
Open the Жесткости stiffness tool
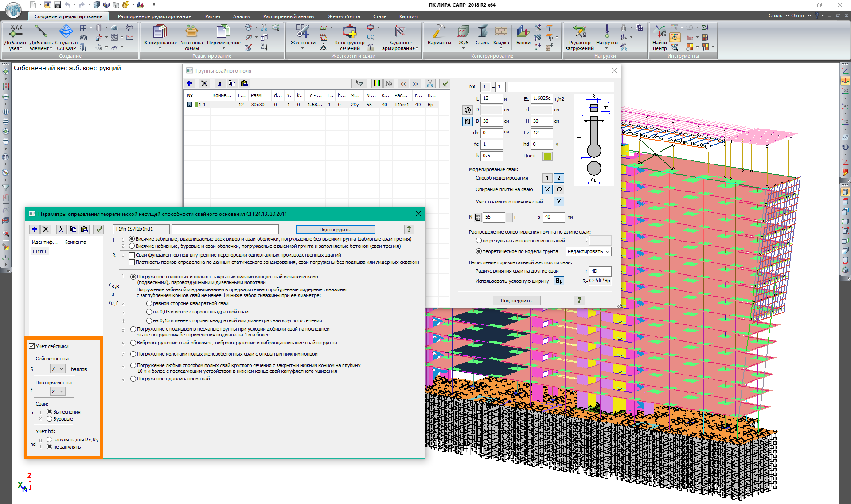(302, 32)
